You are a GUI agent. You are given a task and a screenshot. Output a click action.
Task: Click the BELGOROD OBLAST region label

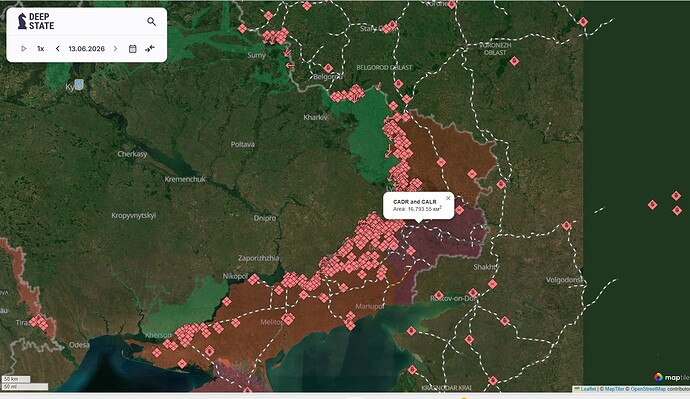384,67
